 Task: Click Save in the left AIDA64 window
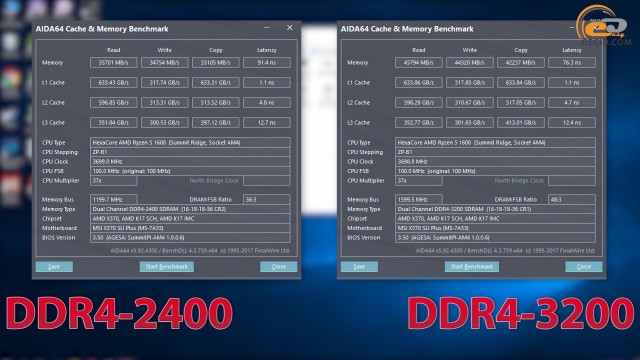(54, 267)
